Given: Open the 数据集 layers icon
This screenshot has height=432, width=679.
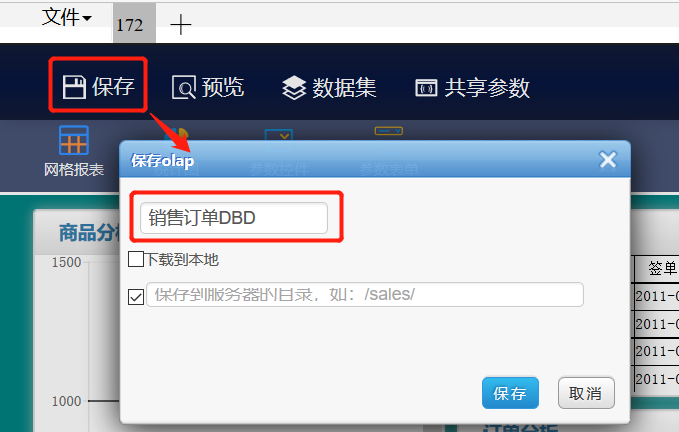Looking at the screenshot, I should (294, 87).
